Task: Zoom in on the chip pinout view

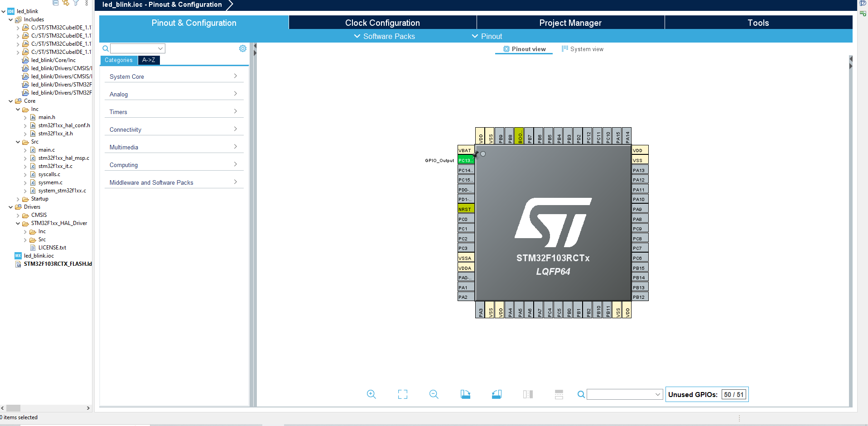Action: tap(371, 394)
